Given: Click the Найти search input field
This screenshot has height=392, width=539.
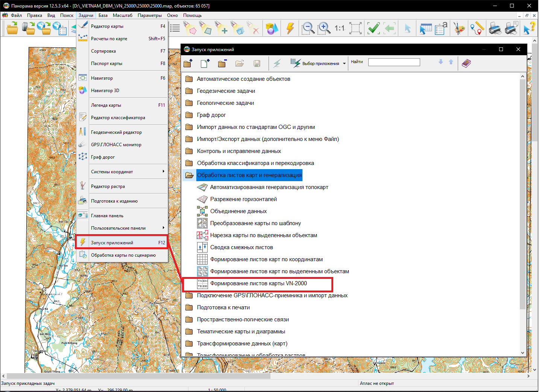Looking at the screenshot, I should 394,62.
